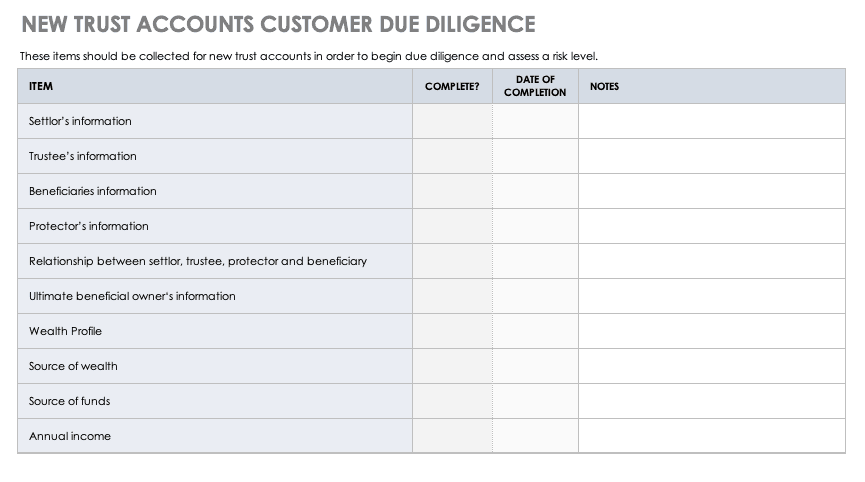This screenshot has width=865, height=482.
Task: Select the ITEM column header
Action: point(215,86)
